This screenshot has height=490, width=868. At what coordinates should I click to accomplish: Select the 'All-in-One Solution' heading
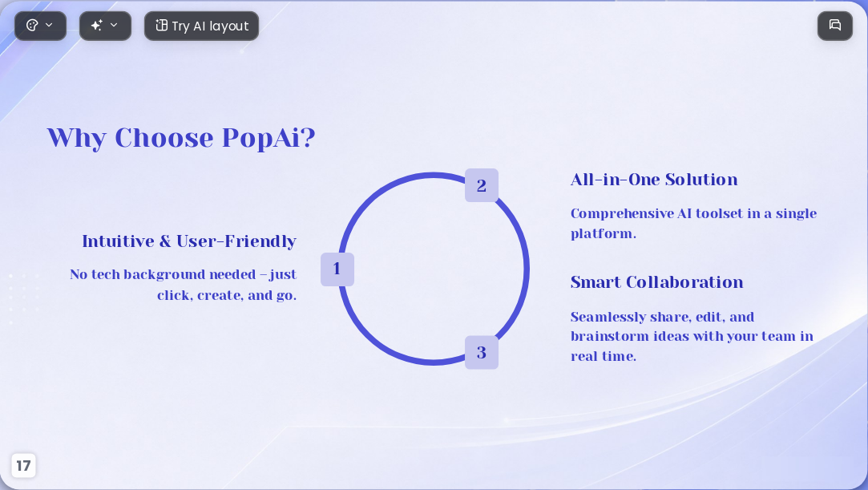click(654, 180)
